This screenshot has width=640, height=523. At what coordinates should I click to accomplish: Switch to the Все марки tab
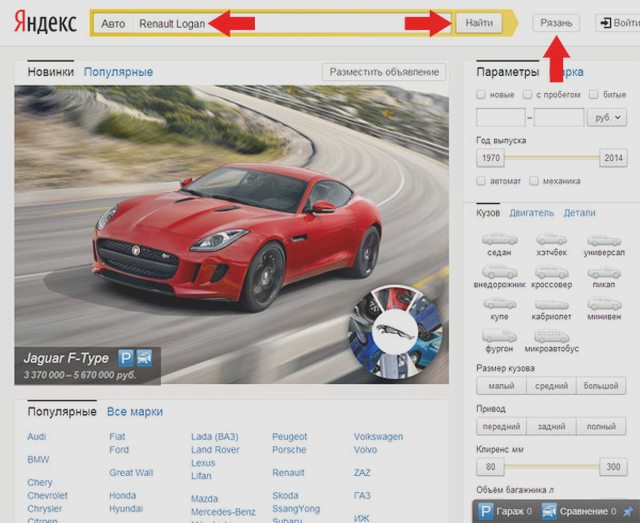tap(135, 412)
